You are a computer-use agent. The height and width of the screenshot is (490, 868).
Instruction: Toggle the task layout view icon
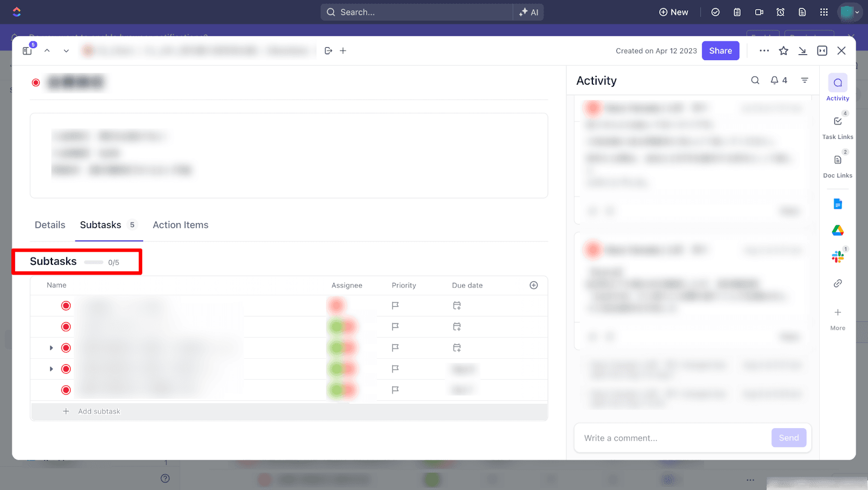(x=822, y=50)
